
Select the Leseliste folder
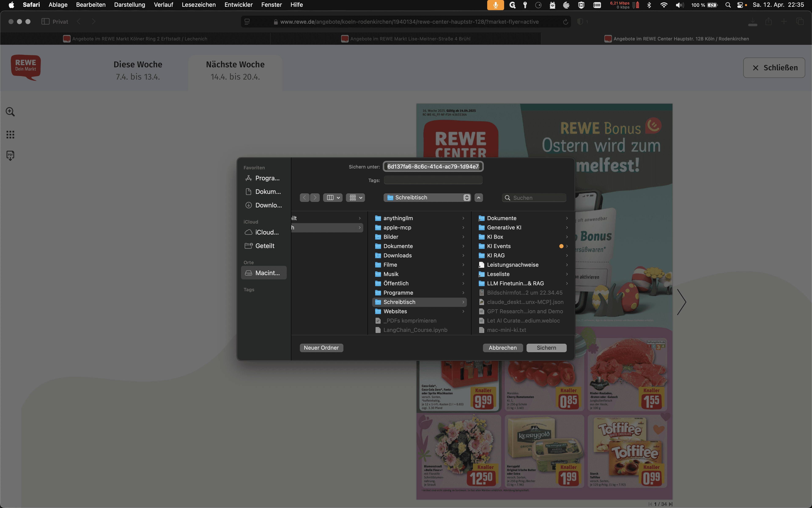pyautogui.click(x=523, y=274)
